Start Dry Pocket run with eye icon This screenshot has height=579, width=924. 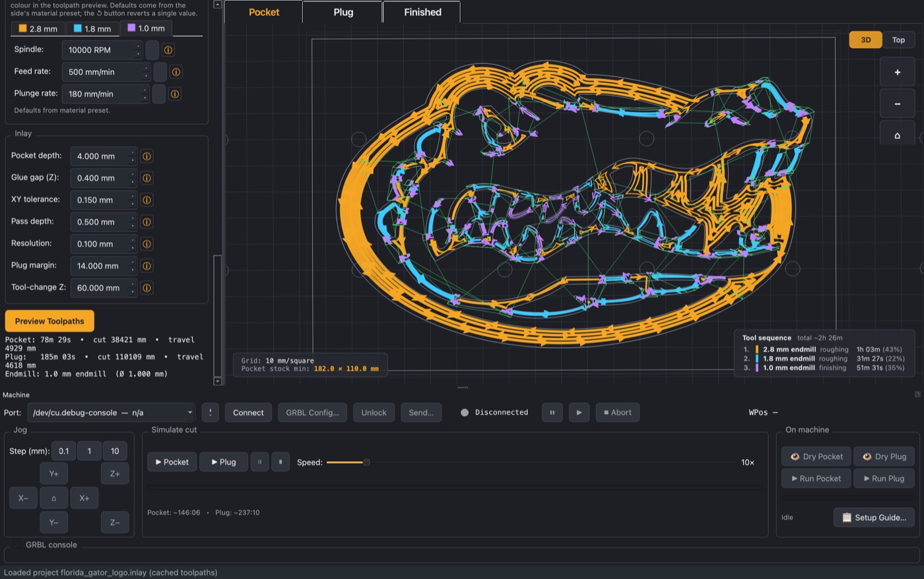tap(816, 456)
